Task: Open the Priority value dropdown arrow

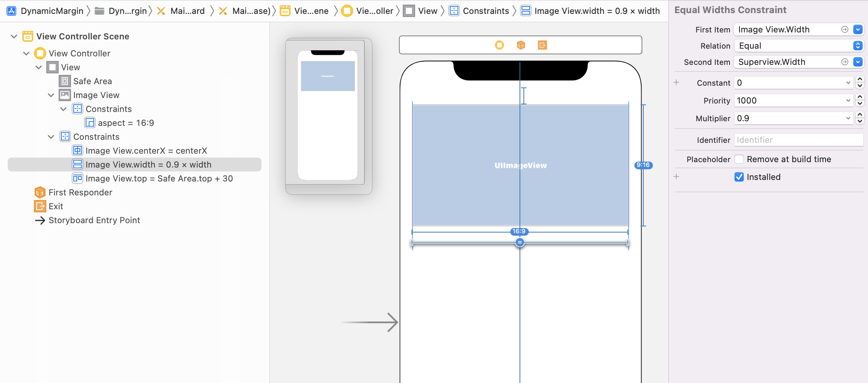Action: click(x=848, y=100)
